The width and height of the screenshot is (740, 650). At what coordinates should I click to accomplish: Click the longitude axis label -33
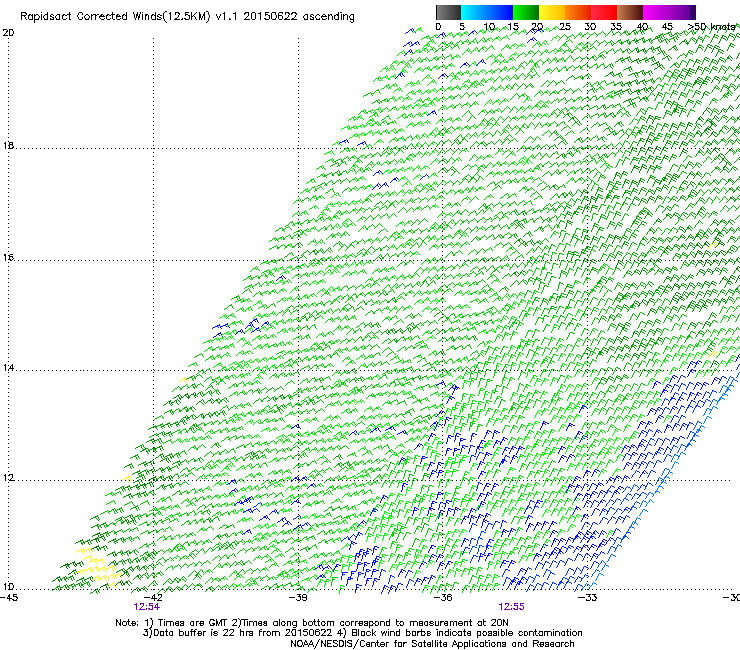(588, 598)
